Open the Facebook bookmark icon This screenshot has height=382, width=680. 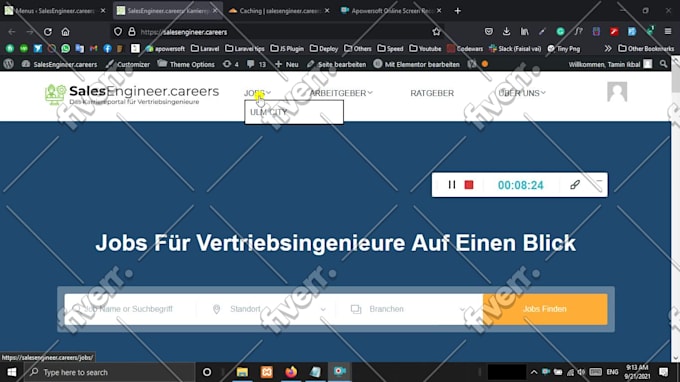click(107, 49)
